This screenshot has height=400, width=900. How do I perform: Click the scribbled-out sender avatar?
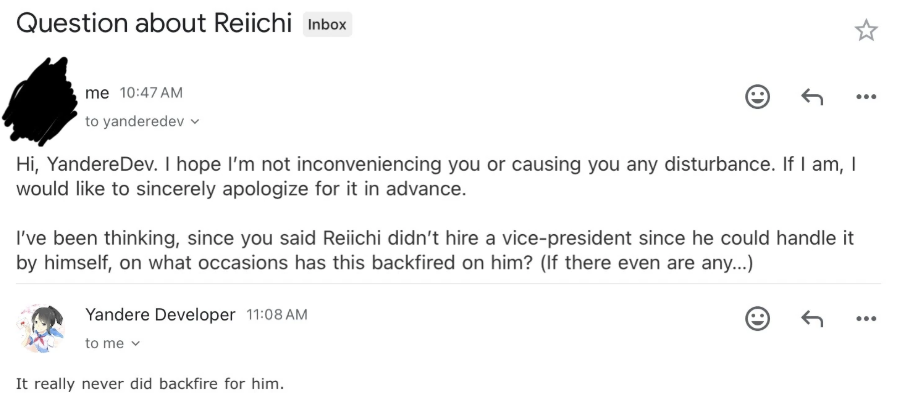point(40,100)
